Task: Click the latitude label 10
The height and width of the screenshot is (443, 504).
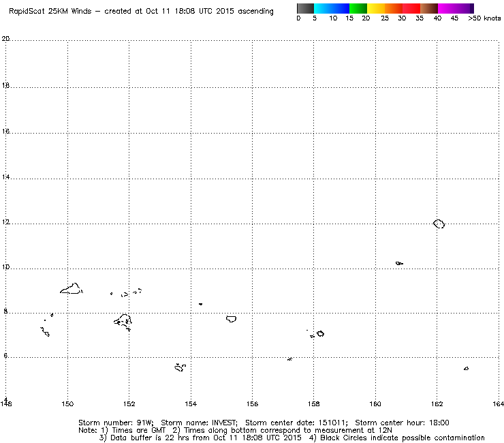Action: pyautogui.click(x=5, y=267)
